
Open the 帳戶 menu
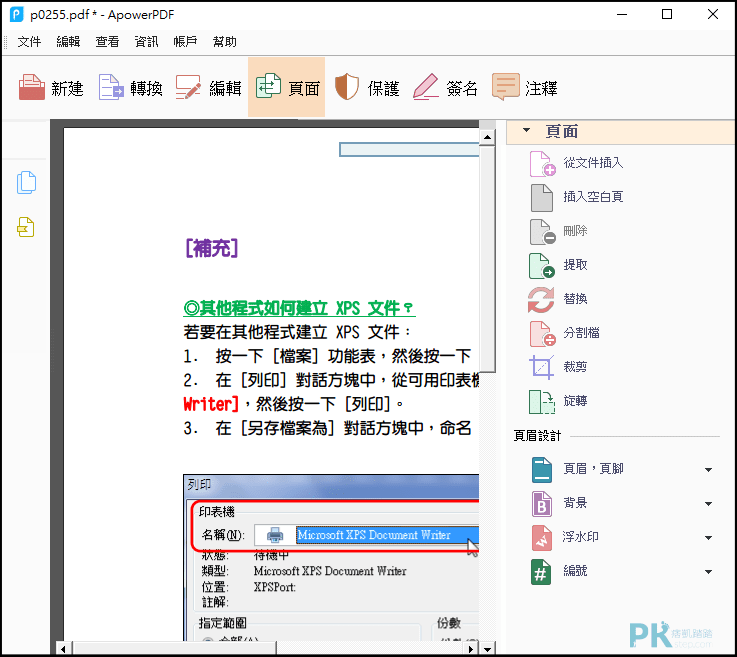pyautogui.click(x=185, y=42)
